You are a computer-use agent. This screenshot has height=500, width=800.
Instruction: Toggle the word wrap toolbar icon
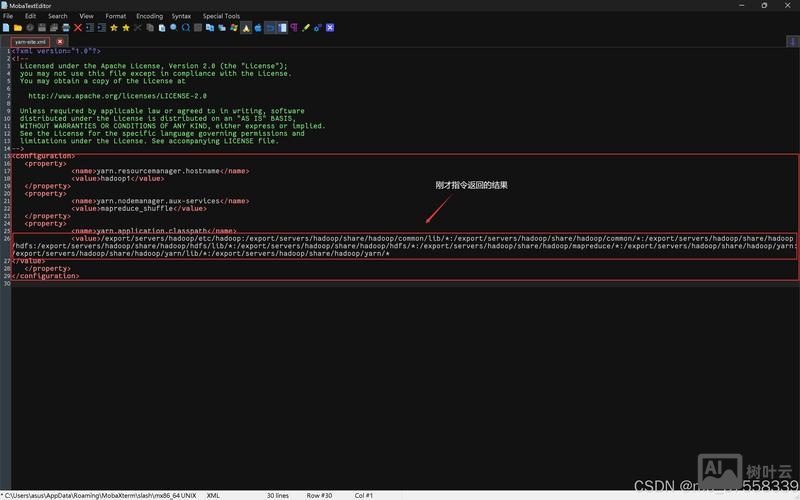pyautogui.click(x=270, y=28)
